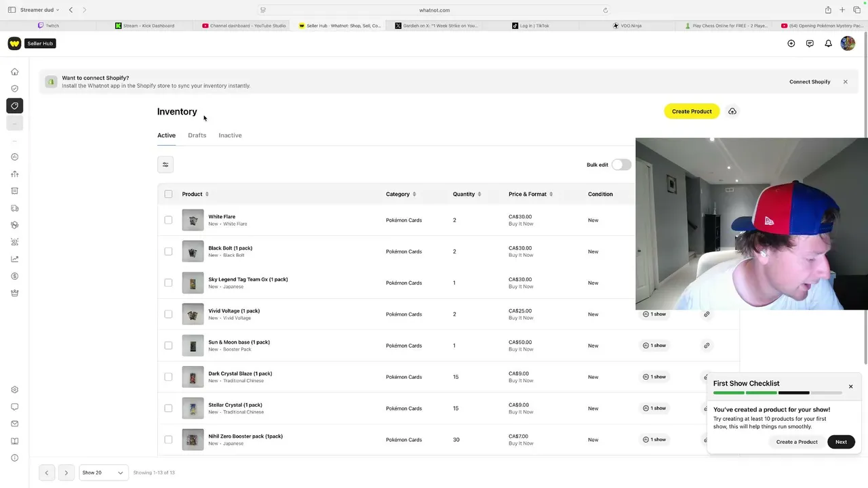
Task: Close the First Show Checklist popup
Action: pos(850,387)
